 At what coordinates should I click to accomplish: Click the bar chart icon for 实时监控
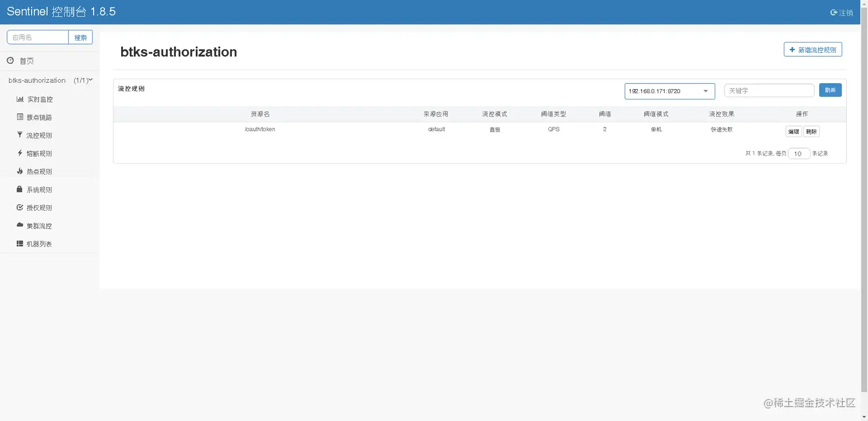point(20,99)
